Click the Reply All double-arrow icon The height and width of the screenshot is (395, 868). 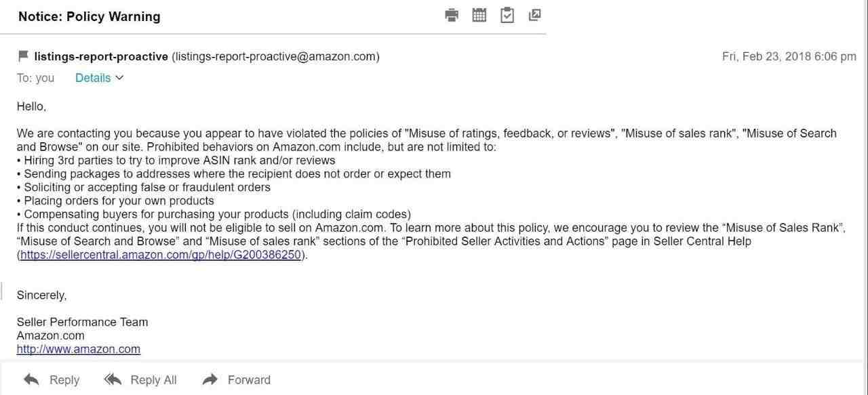point(113,379)
